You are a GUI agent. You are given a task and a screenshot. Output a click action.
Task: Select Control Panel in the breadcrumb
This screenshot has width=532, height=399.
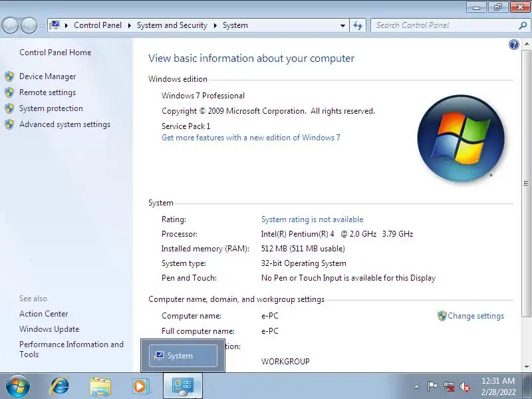[x=98, y=25]
